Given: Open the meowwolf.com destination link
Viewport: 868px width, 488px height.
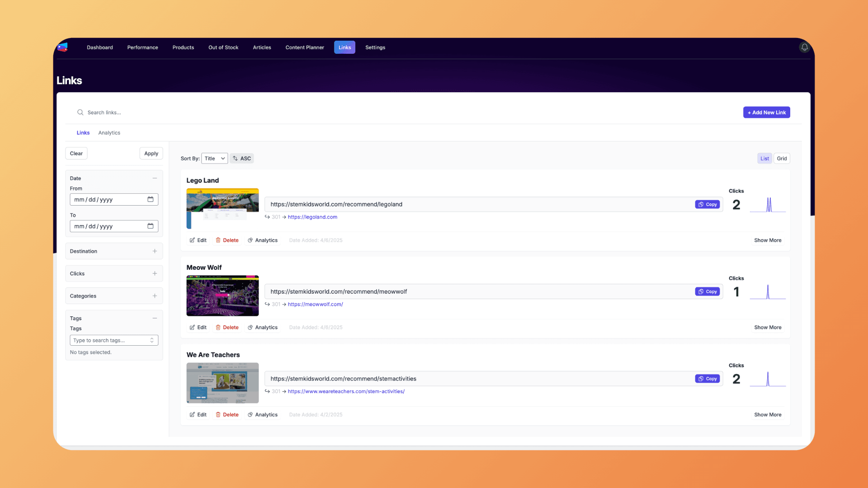Looking at the screenshot, I should click(x=315, y=304).
